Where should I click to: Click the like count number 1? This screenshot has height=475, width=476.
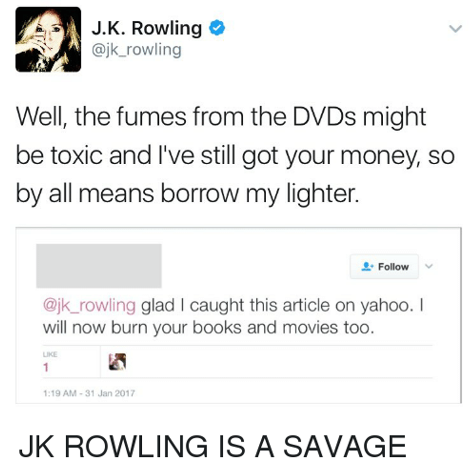point(46,368)
